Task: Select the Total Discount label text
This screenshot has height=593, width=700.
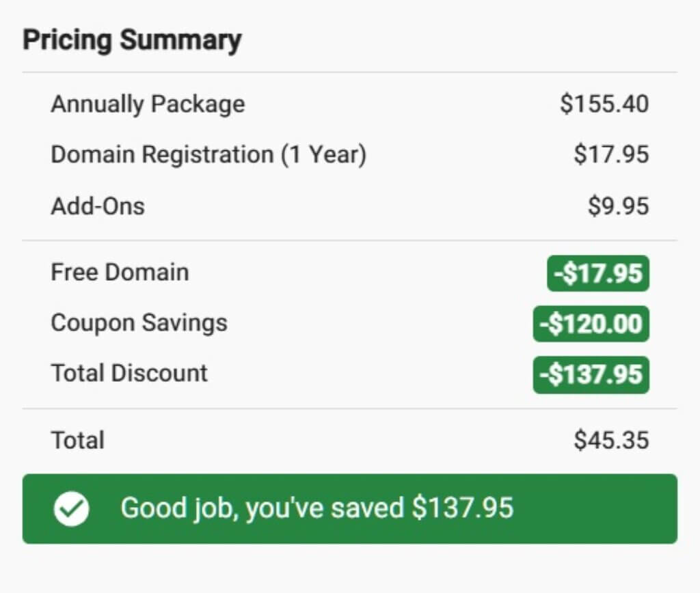Action: 129,373
